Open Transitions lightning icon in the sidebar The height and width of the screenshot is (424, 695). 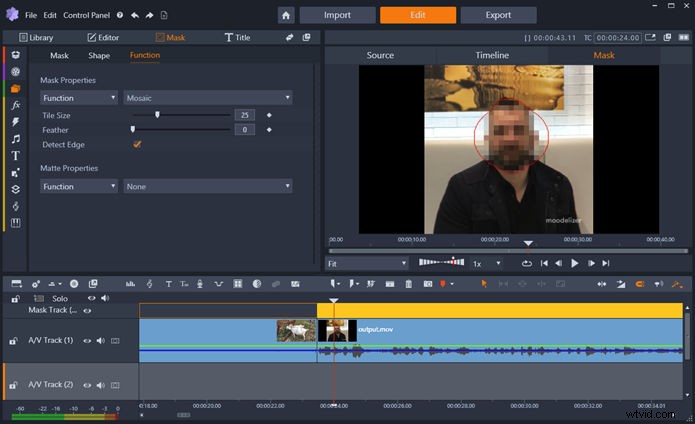(16, 122)
